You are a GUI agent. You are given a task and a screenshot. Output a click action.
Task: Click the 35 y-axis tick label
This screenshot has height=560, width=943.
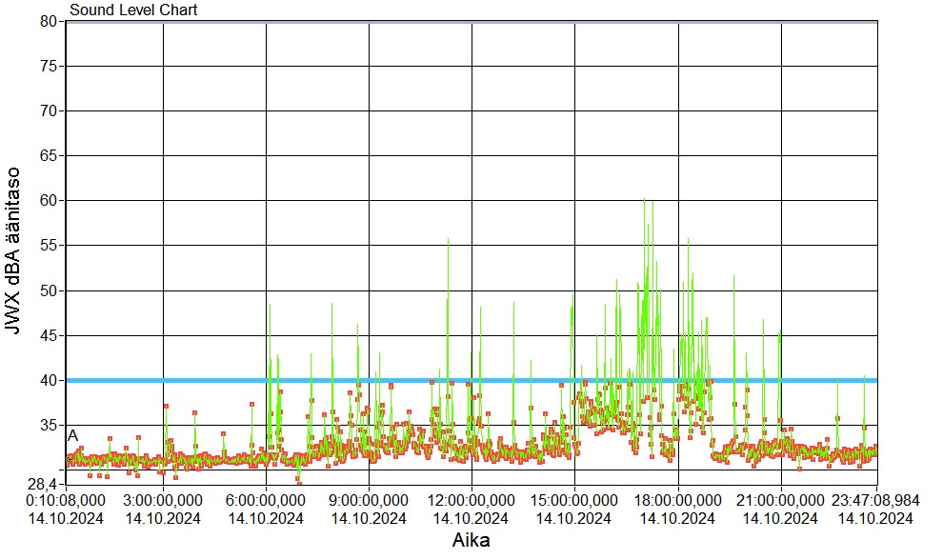49,426
